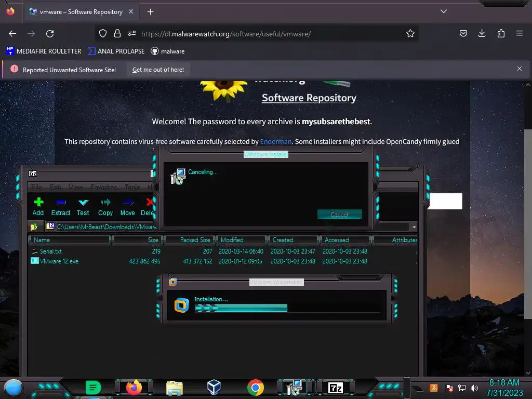Sort by Accessed column header
The height and width of the screenshot is (399, 532).
345,240
